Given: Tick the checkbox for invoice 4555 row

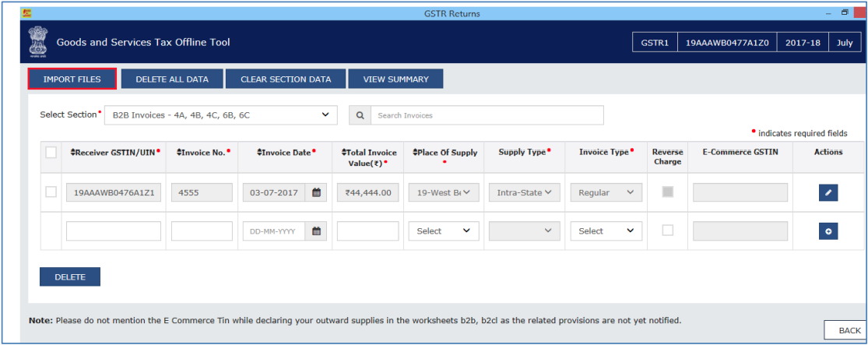Looking at the screenshot, I should (51, 192).
